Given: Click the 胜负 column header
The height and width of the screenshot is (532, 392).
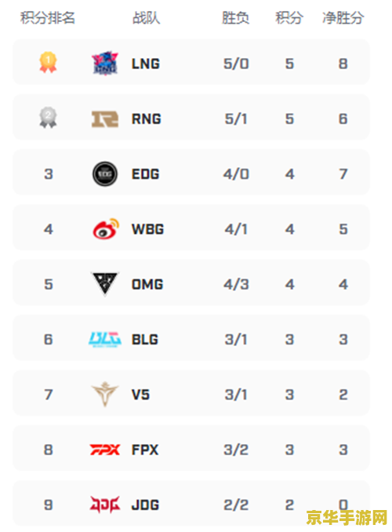Looking at the screenshot, I should click(236, 17).
